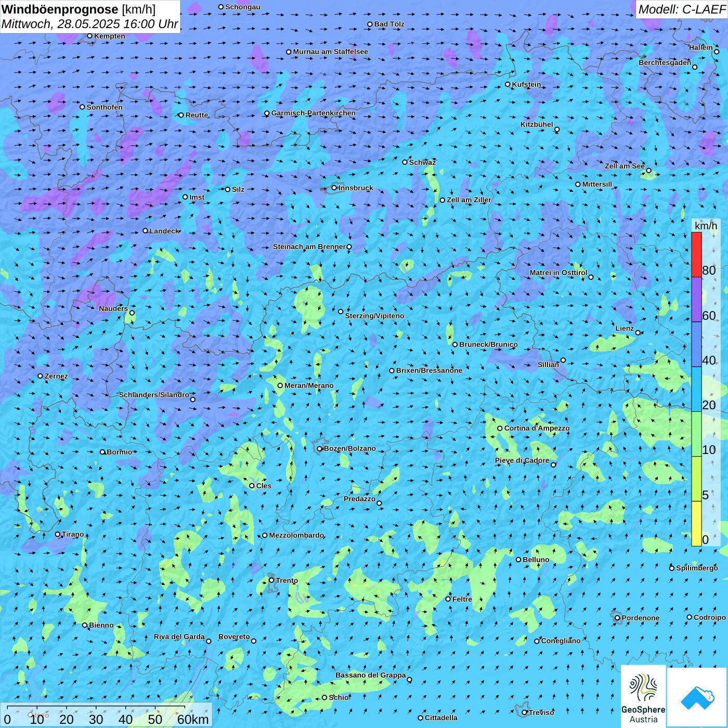Click the 'Matrei in Osttirol' label

pos(558,272)
